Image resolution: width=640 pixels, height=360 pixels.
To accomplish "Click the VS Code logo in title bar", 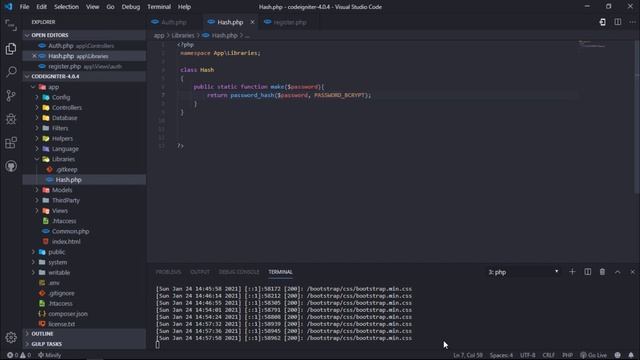I will coord(8,7).
